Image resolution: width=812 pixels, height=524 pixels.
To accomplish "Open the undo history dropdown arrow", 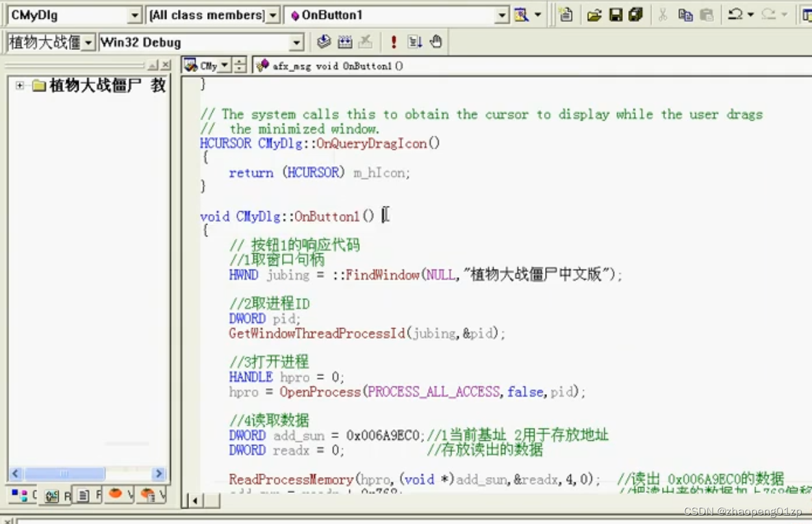I will coord(751,15).
